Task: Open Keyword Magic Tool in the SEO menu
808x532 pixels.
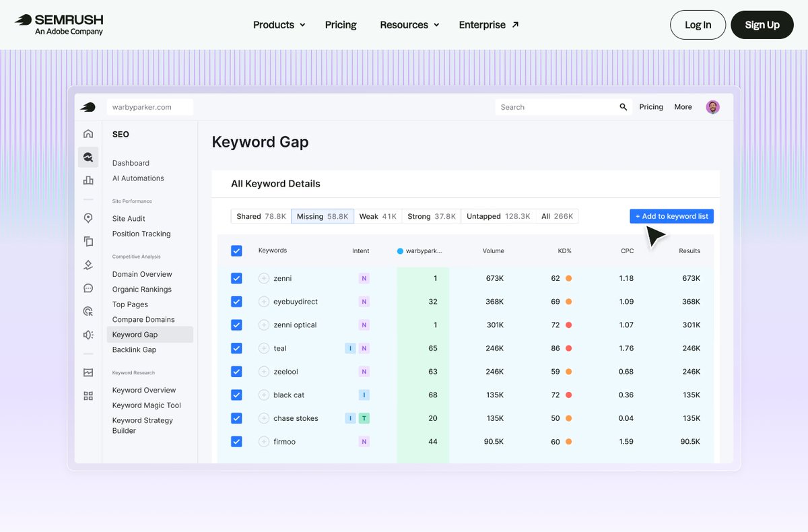Action: (147, 405)
